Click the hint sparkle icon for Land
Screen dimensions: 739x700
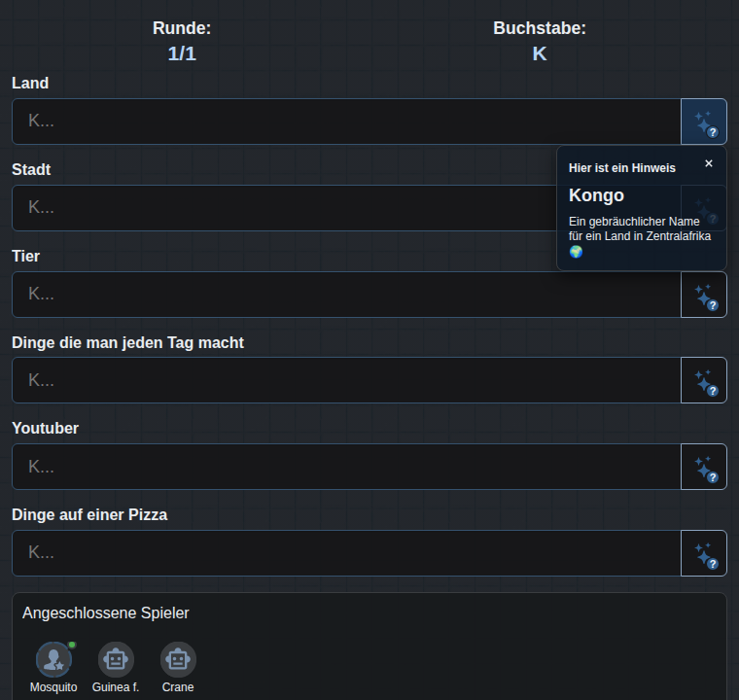click(x=704, y=122)
